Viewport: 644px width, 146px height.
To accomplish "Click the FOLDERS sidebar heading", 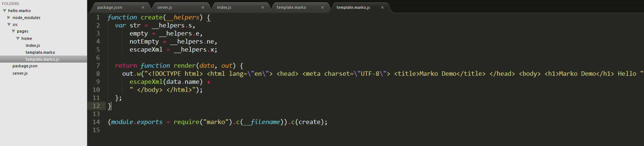I will [11, 4].
